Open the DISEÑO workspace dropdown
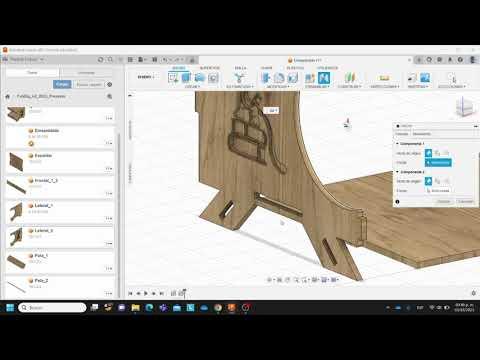Image resolution: width=480 pixels, height=360 pixels. point(146,77)
